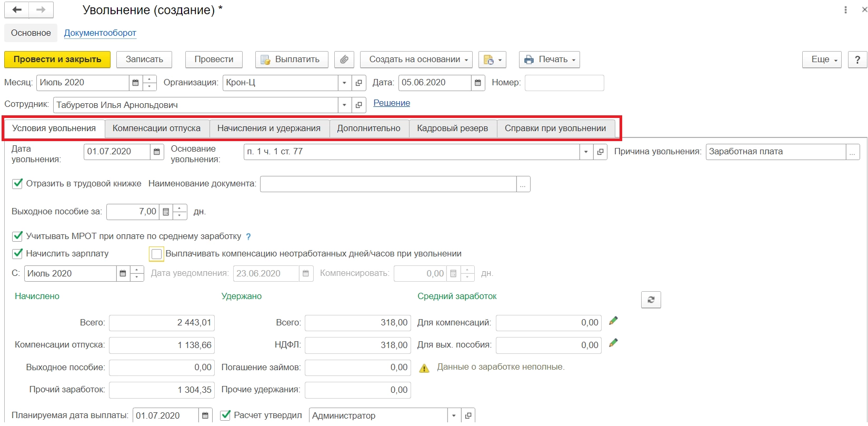Screen dimensions: 868x426
Task: Choose Наименование документа via ellipsis button
Action: 523,184
